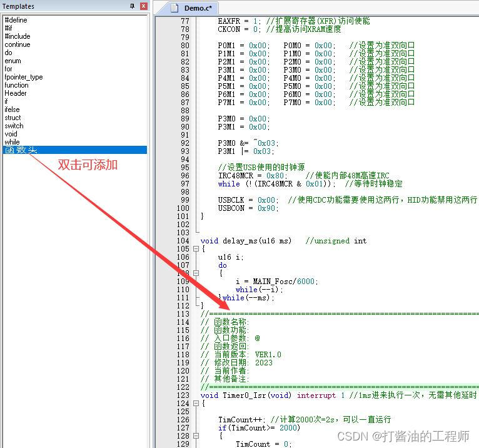Screen dimensions: 479x448
Task: Click the 修改日期: 2023 comment line
Action: coord(237,363)
